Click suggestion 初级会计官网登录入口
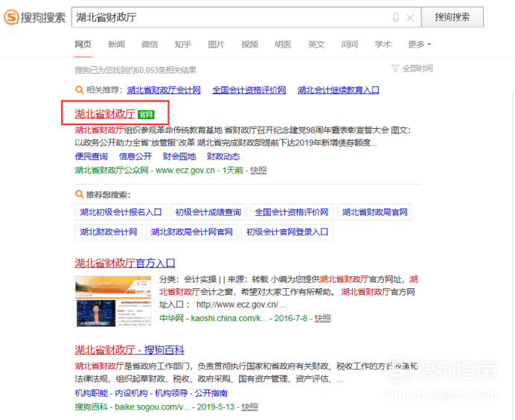Screen dimensions: 515x420 pyautogui.click(x=287, y=232)
